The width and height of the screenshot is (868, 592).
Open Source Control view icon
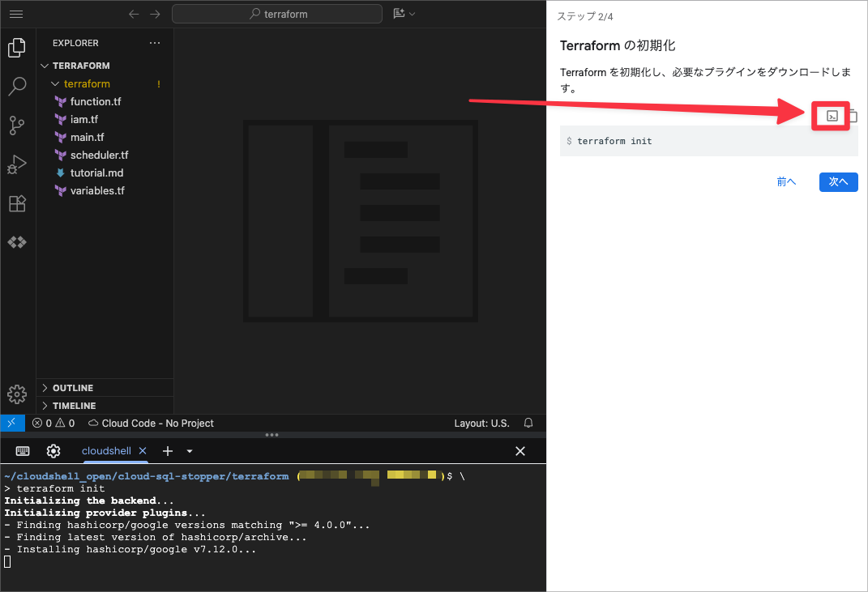point(17,126)
